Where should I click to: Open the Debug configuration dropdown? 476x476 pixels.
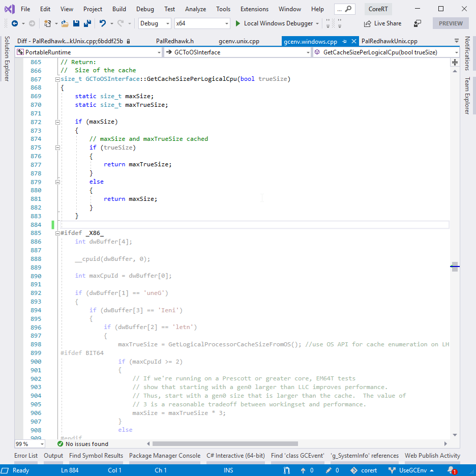[x=167, y=23]
